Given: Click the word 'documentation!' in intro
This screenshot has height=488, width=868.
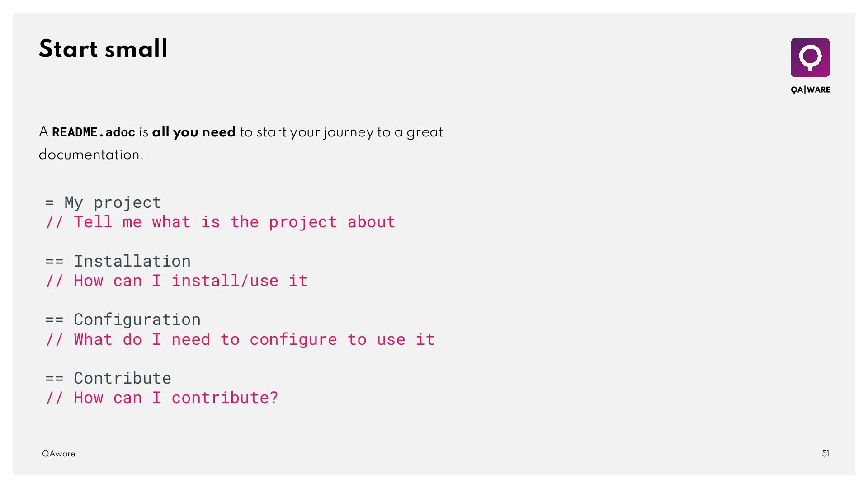Looking at the screenshot, I should 91,155.
